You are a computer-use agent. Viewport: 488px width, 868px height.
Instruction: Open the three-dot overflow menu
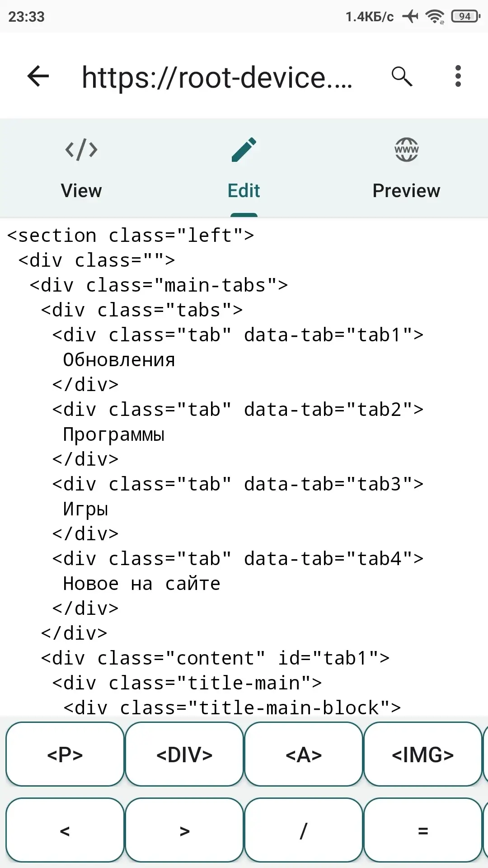(x=458, y=76)
